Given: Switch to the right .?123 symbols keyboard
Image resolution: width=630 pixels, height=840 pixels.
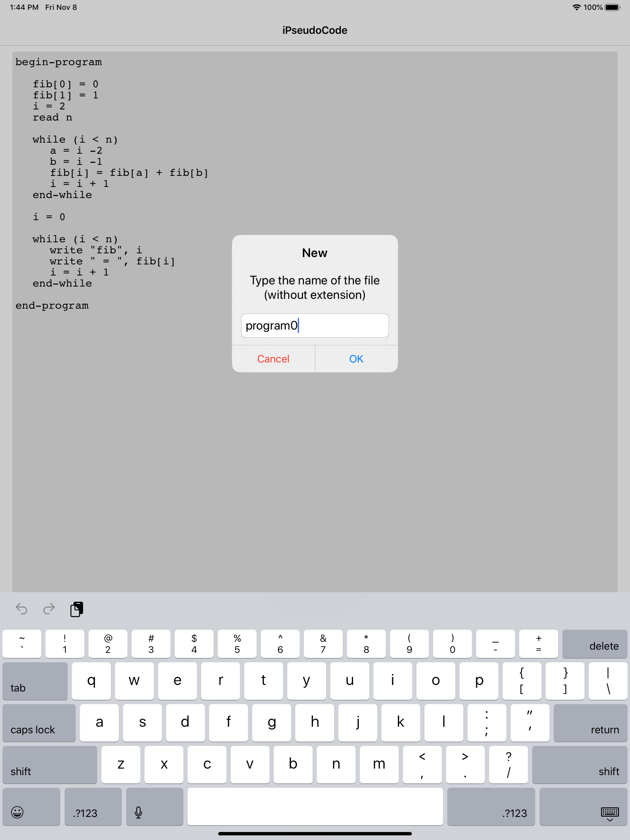Looking at the screenshot, I should tap(491, 806).
